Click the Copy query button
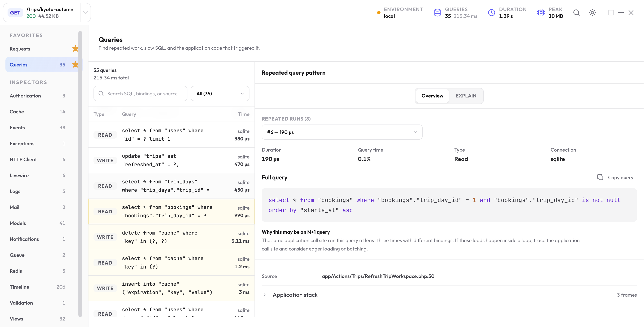This screenshot has height=327, width=644. pos(615,177)
